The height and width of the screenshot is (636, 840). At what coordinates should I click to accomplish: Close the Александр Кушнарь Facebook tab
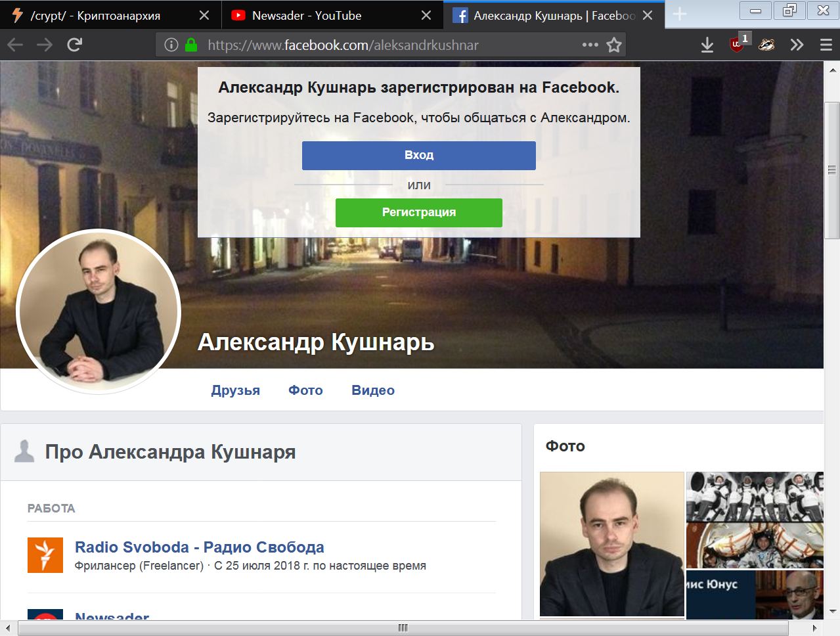[648, 15]
